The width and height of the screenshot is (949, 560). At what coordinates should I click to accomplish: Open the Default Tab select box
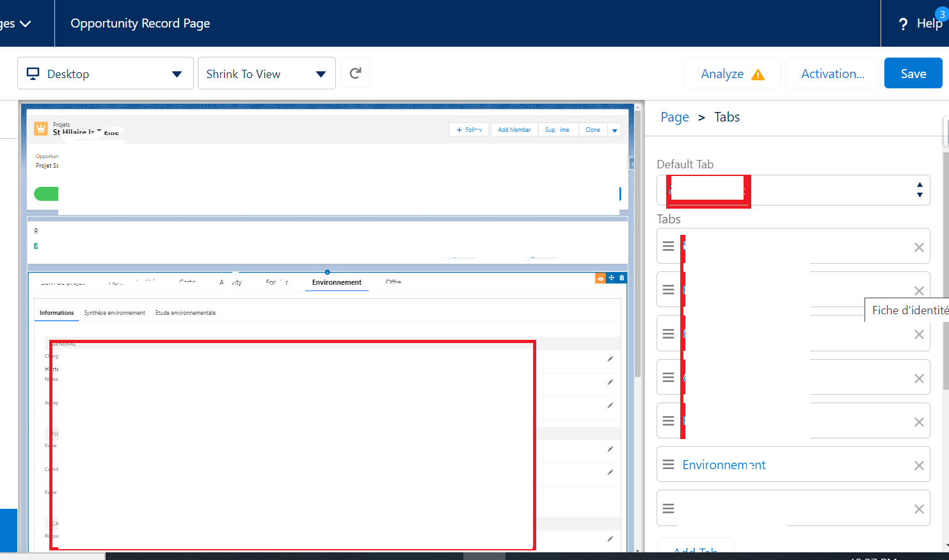click(793, 190)
